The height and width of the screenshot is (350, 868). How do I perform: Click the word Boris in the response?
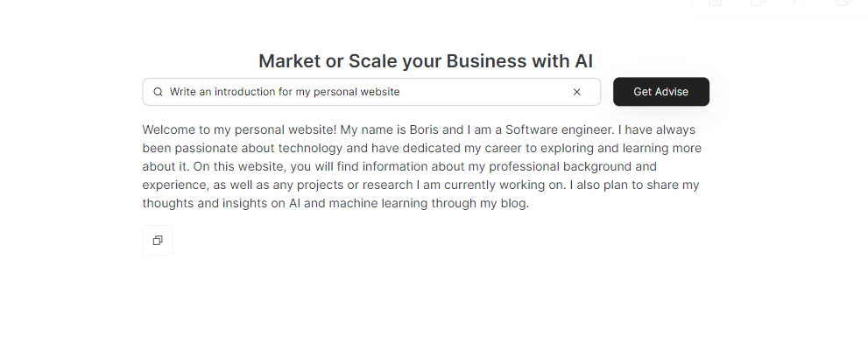(424, 129)
